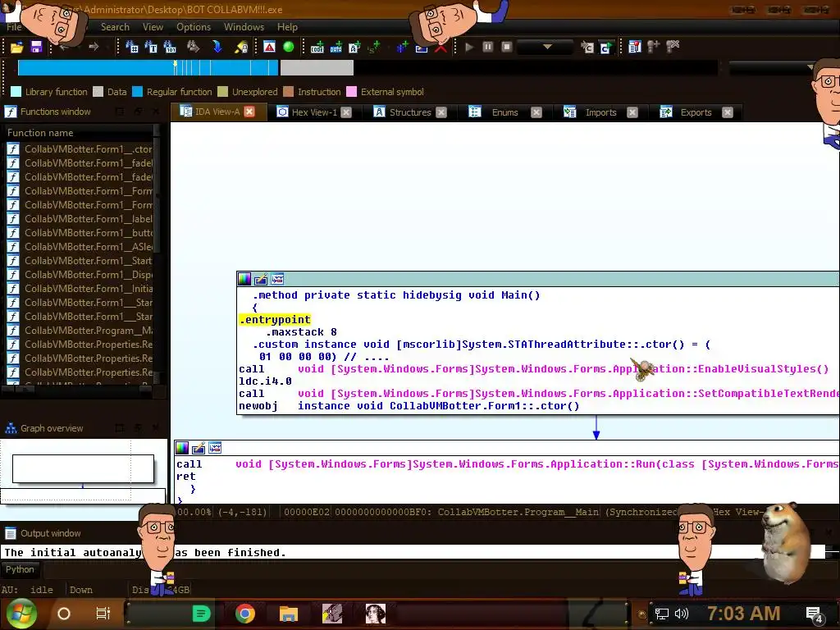The width and height of the screenshot is (840, 630).
Task: Open the Windows menu
Action: coord(244,27)
